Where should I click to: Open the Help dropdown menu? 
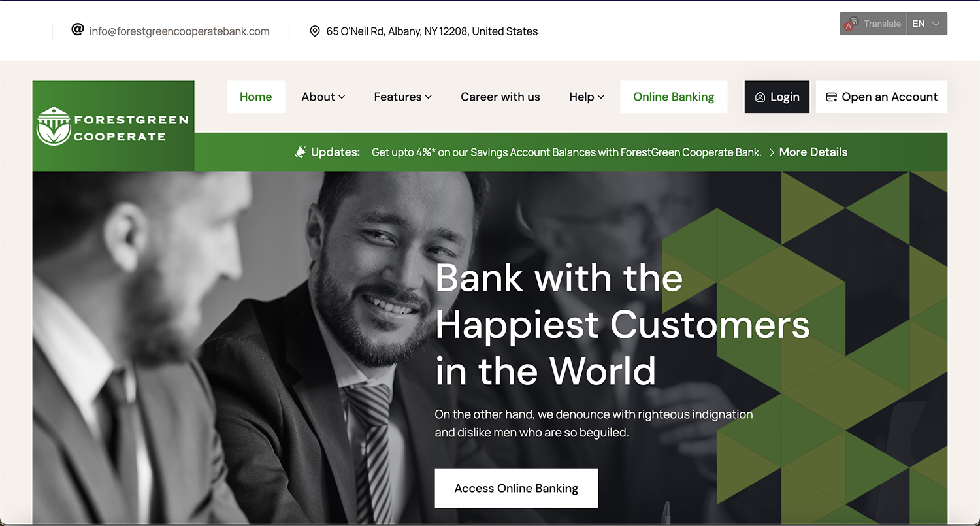[x=586, y=97]
